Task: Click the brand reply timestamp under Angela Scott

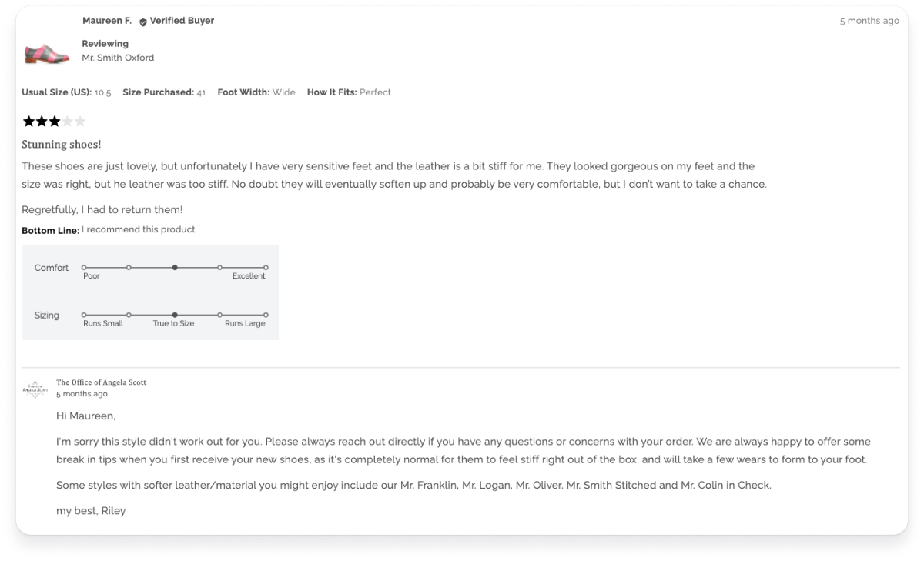Action: (x=82, y=393)
